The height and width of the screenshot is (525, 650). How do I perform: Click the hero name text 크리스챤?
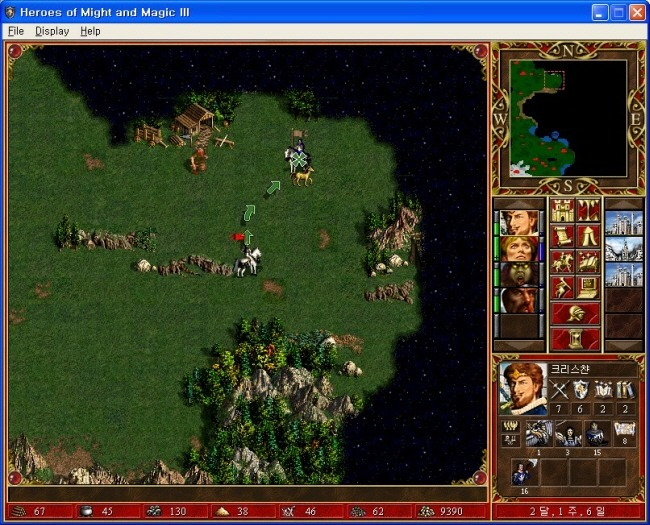coord(570,369)
